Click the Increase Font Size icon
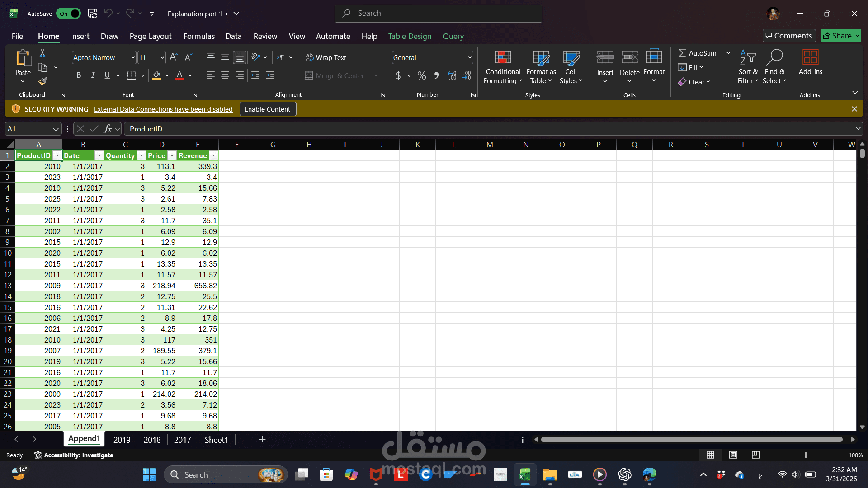 (173, 57)
